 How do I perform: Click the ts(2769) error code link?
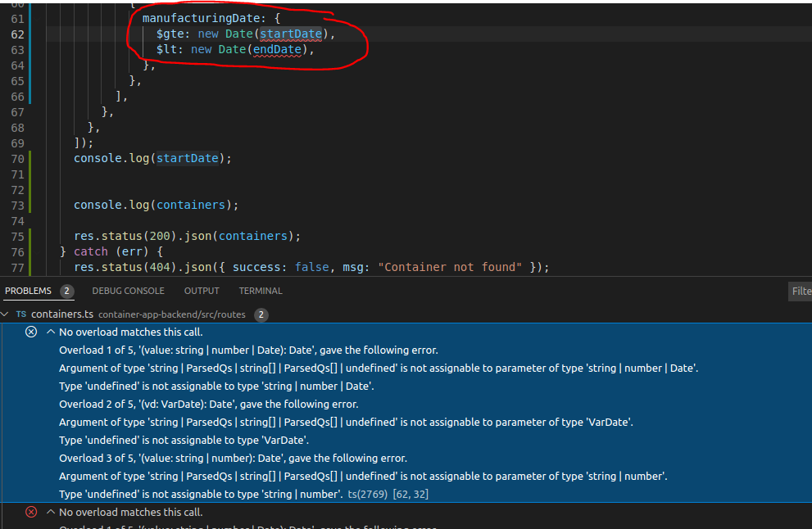366,494
